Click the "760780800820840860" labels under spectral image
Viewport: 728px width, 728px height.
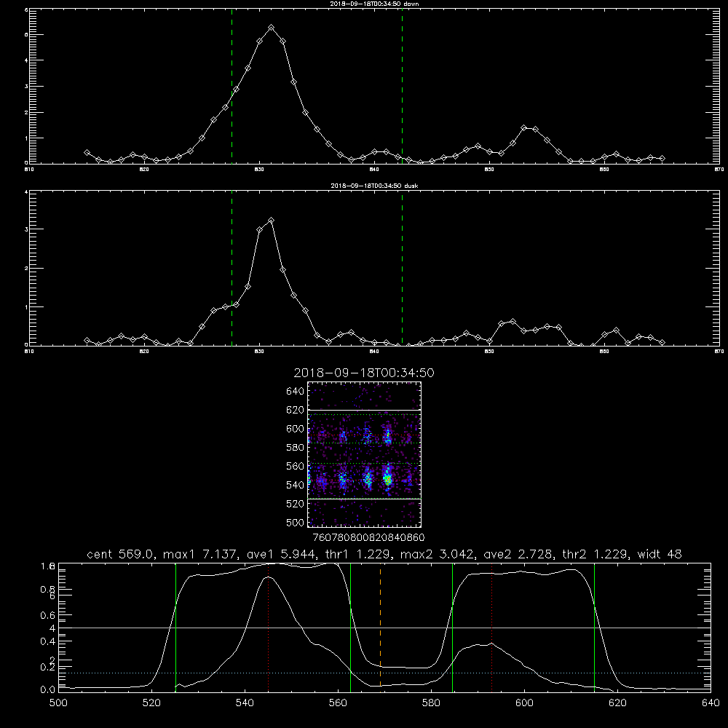(x=369, y=537)
